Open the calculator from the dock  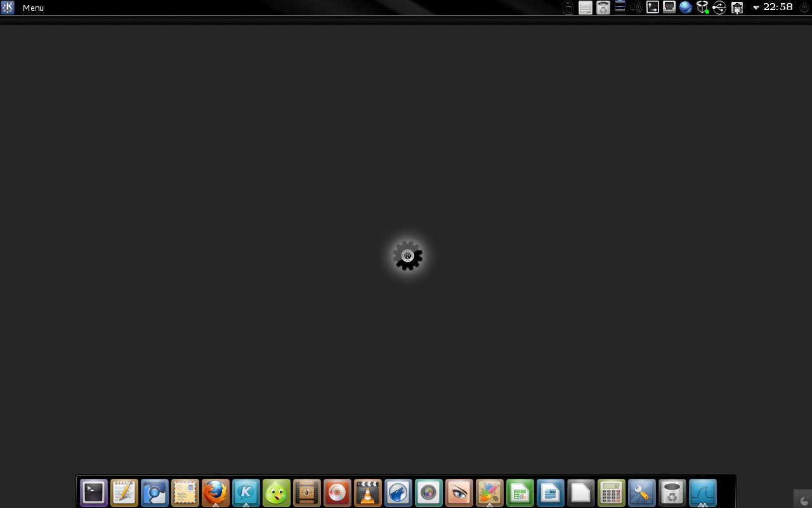(x=612, y=493)
